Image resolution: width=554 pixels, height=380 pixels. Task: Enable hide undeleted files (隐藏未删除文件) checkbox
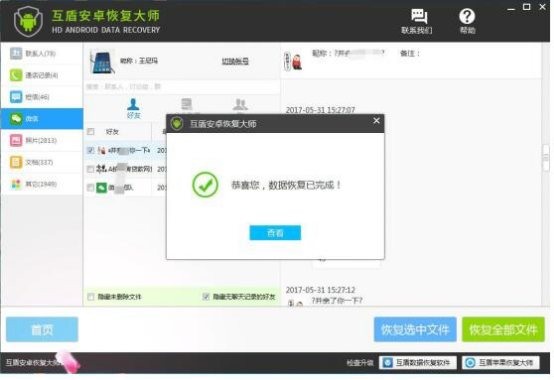tap(91, 297)
